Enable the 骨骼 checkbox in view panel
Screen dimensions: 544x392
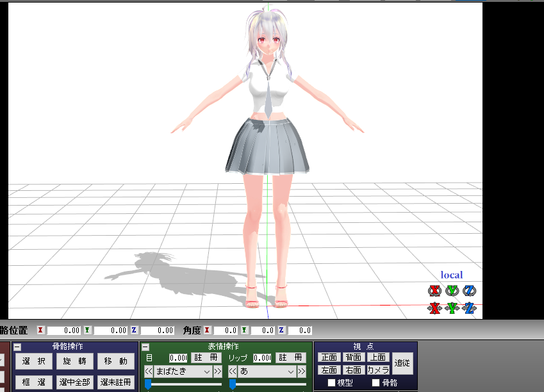(x=375, y=383)
